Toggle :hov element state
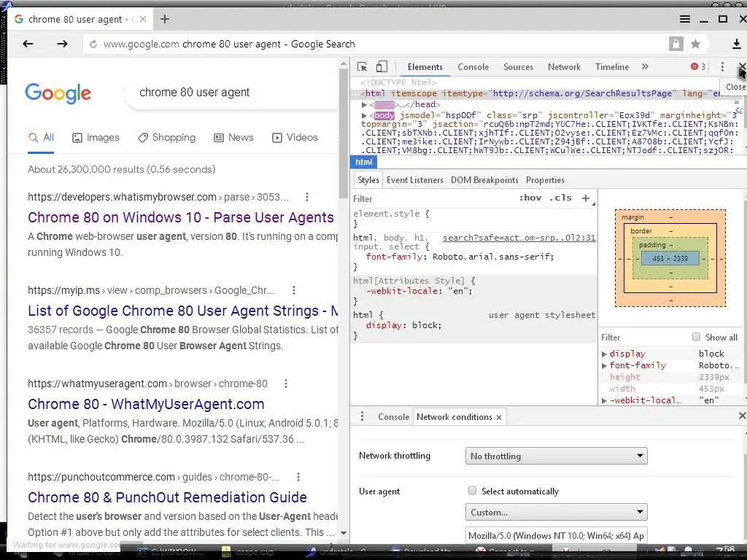The height and width of the screenshot is (560, 747). point(530,198)
